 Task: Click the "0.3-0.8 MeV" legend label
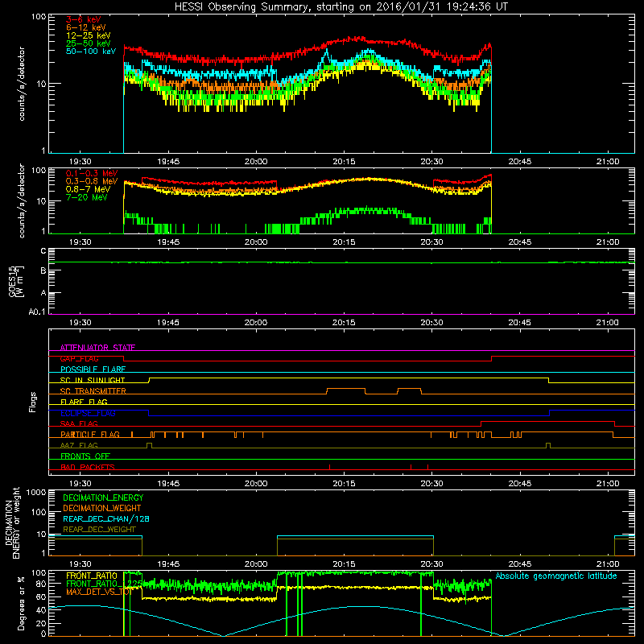click(92, 181)
